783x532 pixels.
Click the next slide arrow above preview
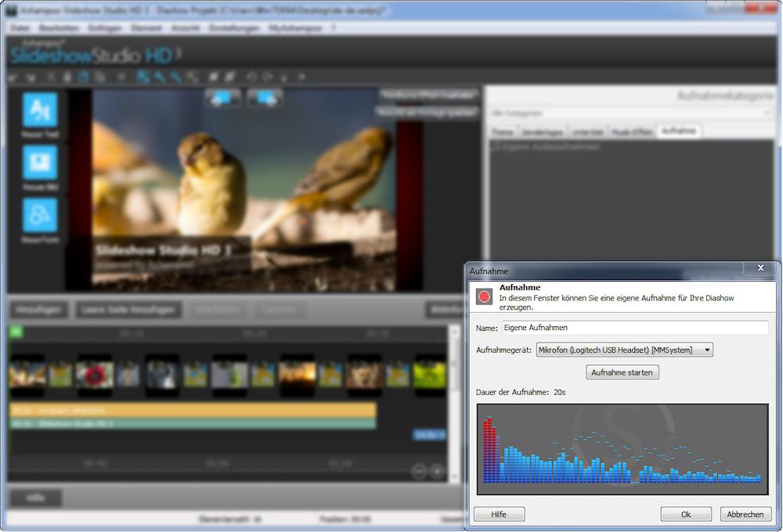[265, 98]
